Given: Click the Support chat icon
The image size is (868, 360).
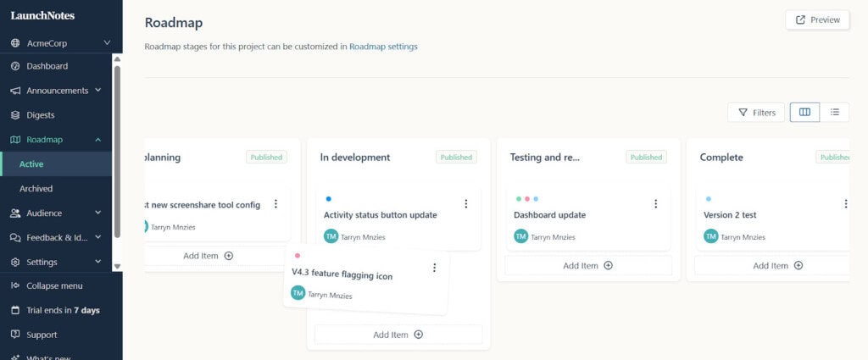Looking at the screenshot, I should tap(15, 335).
